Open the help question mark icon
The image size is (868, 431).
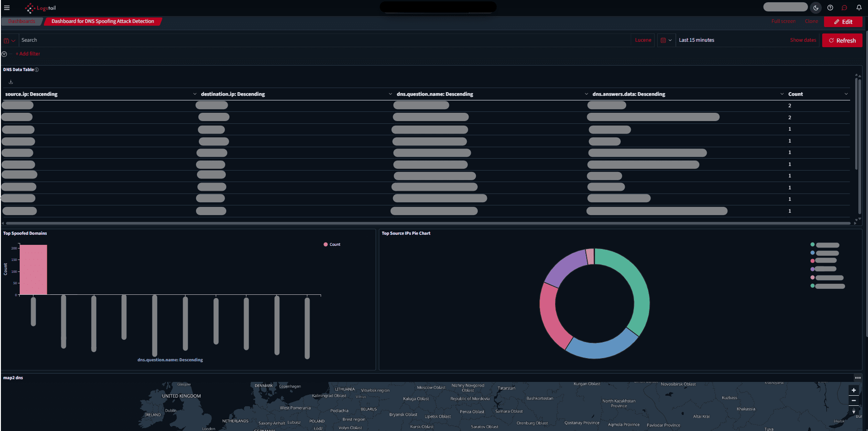(x=830, y=8)
